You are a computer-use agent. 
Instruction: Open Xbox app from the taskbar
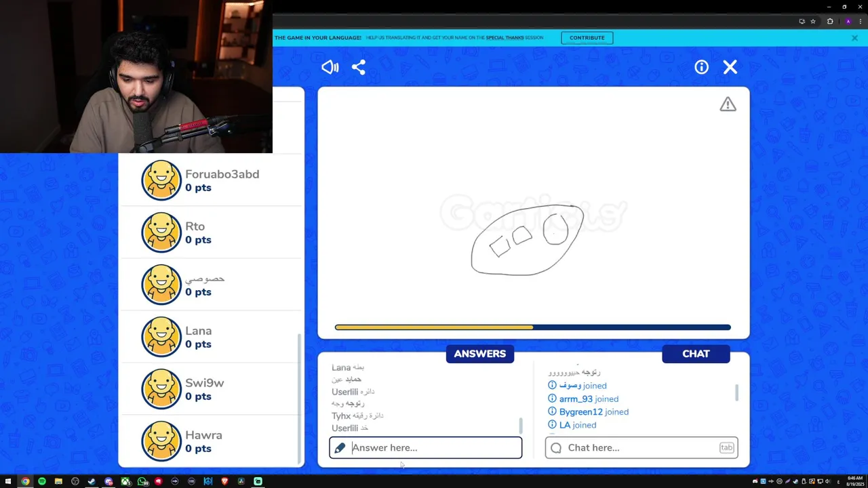[125, 481]
